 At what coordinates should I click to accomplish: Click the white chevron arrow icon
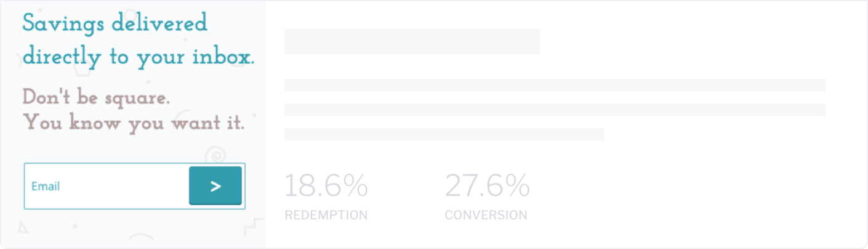(x=215, y=186)
